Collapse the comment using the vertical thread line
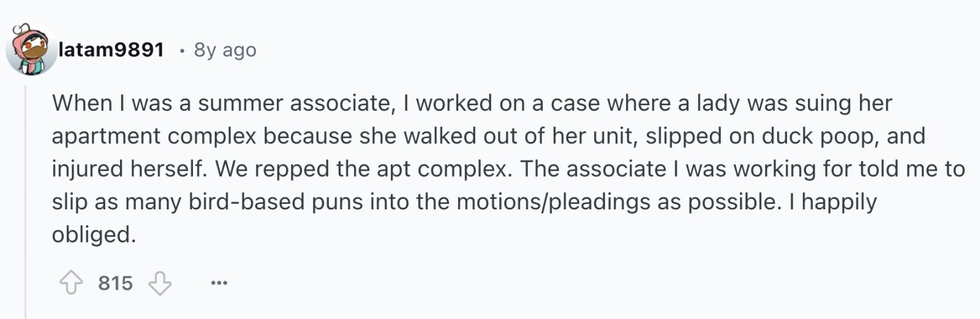The image size is (980, 319). (26, 202)
